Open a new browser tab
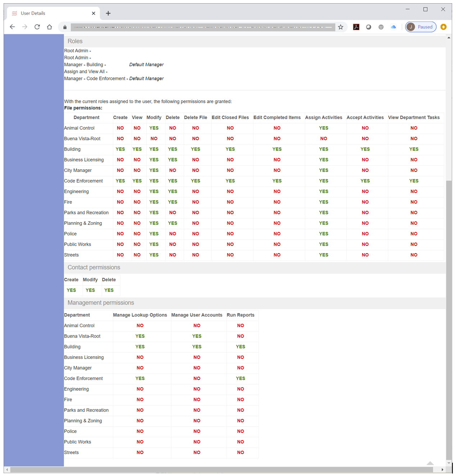The width and height of the screenshot is (455, 476). (108, 13)
